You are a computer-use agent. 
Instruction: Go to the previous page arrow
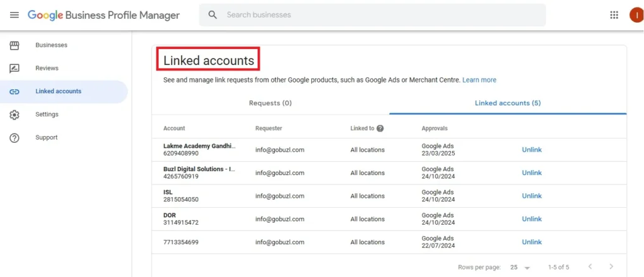(x=589, y=267)
